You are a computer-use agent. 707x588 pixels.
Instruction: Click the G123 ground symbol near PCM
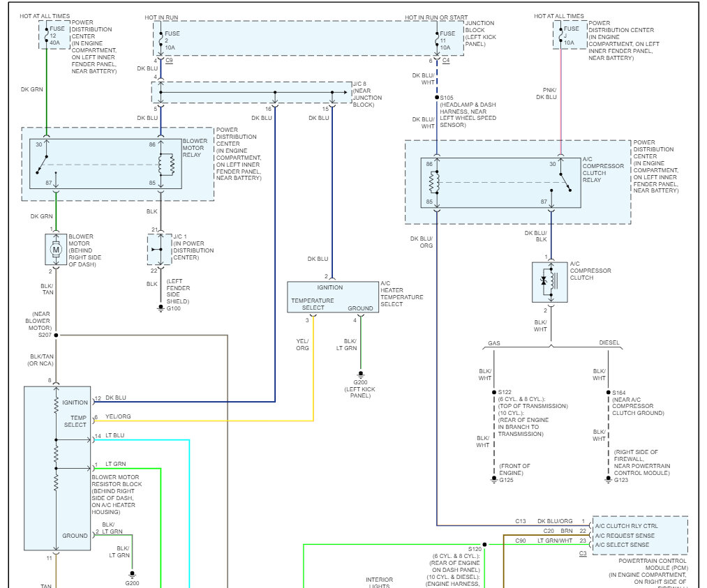pos(609,479)
